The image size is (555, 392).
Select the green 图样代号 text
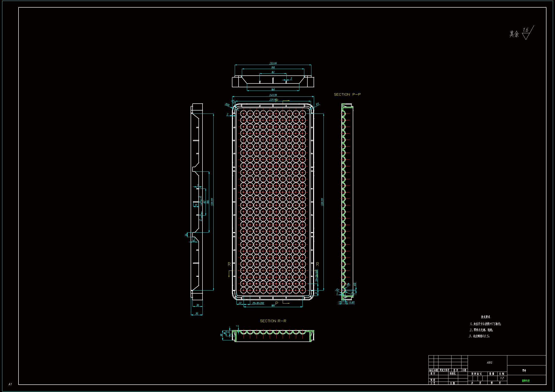point(526,381)
